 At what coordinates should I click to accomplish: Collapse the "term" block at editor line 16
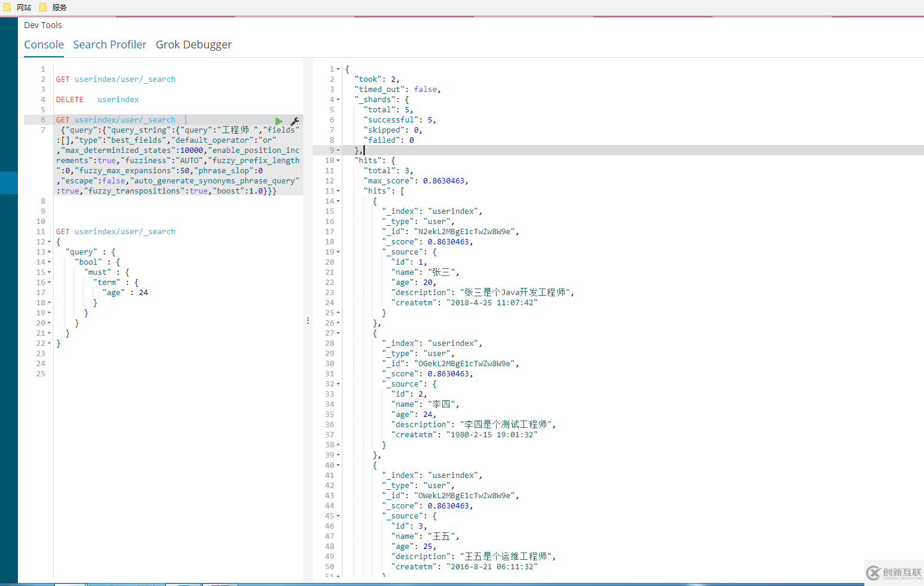click(49, 283)
